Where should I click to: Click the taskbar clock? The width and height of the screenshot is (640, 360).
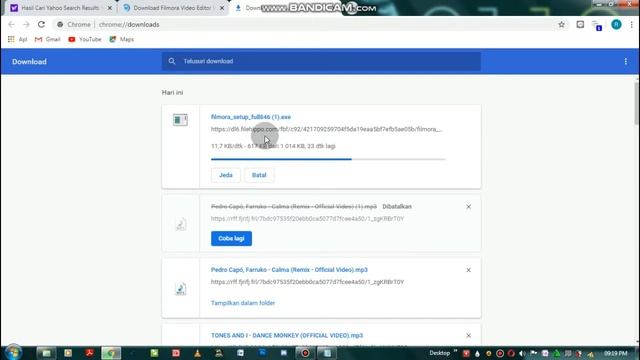coord(616,353)
